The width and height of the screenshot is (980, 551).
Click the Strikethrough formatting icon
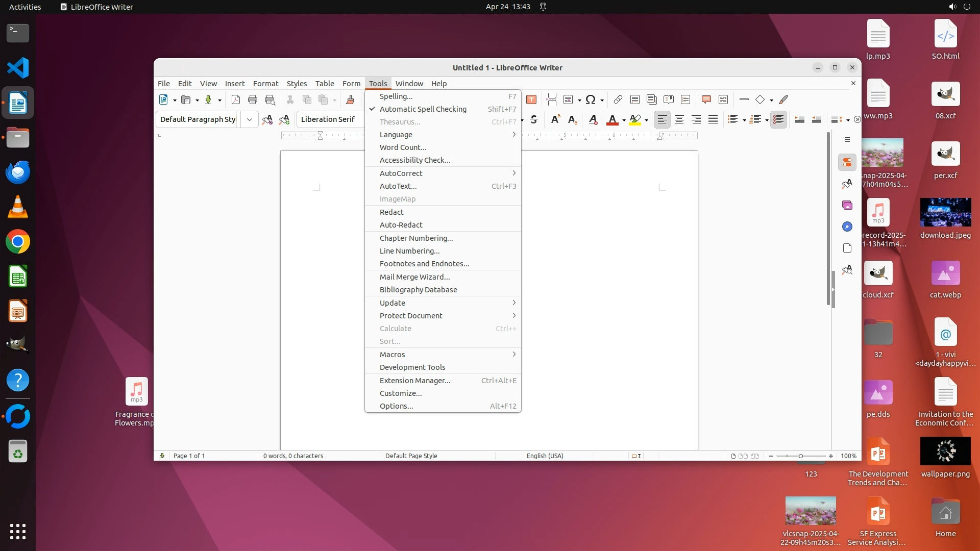point(534,119)
